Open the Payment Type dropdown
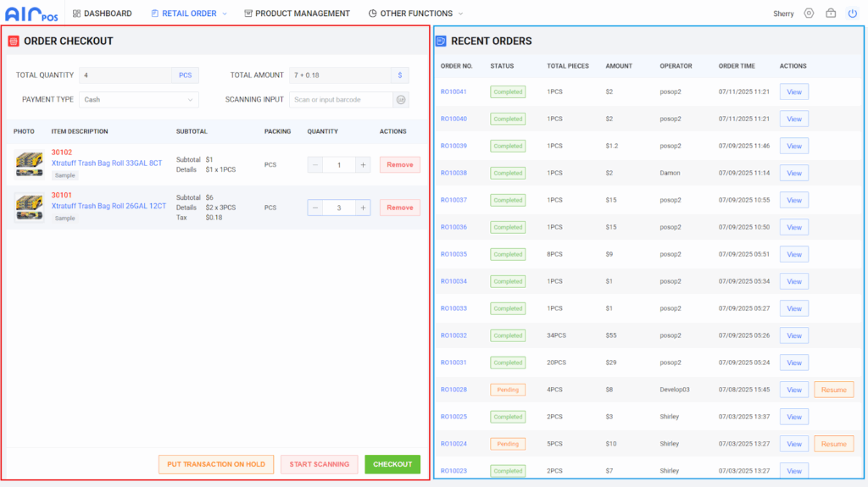 (x=139, y=100)
